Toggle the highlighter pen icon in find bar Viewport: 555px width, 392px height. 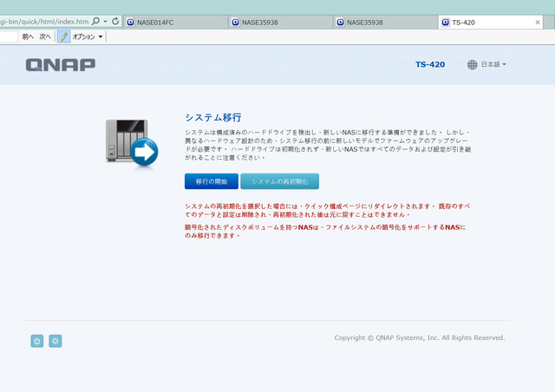tap(63, 36)
